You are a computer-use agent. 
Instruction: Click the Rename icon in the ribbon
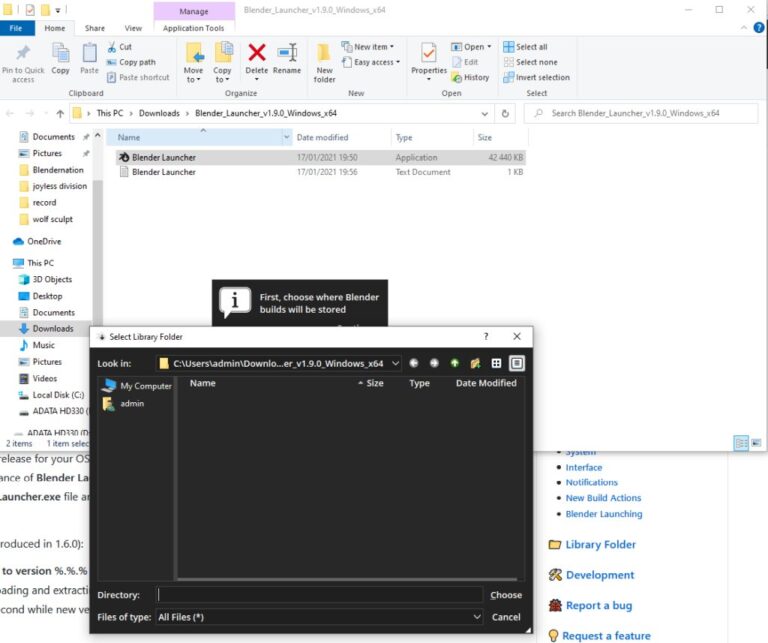click(x=287, y=58)
